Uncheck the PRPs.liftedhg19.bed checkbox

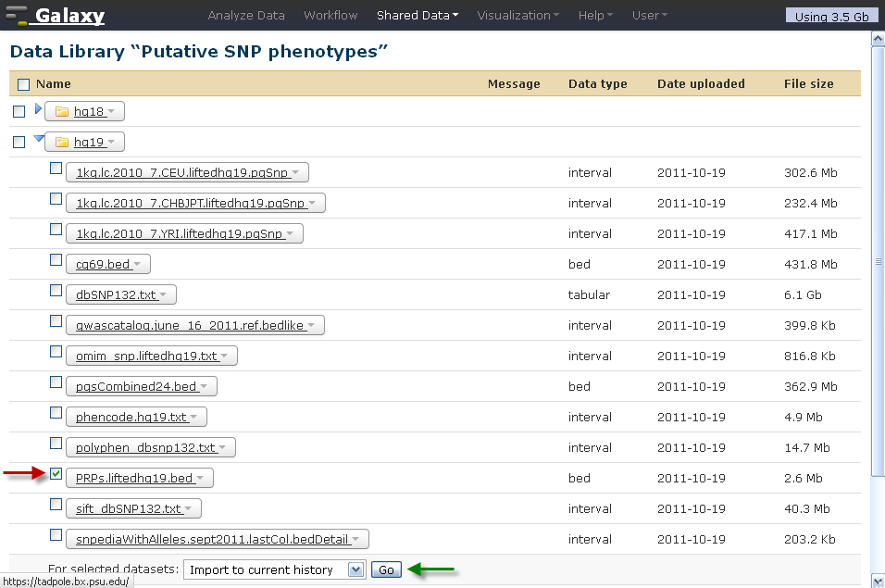click(x=56, y=473)
